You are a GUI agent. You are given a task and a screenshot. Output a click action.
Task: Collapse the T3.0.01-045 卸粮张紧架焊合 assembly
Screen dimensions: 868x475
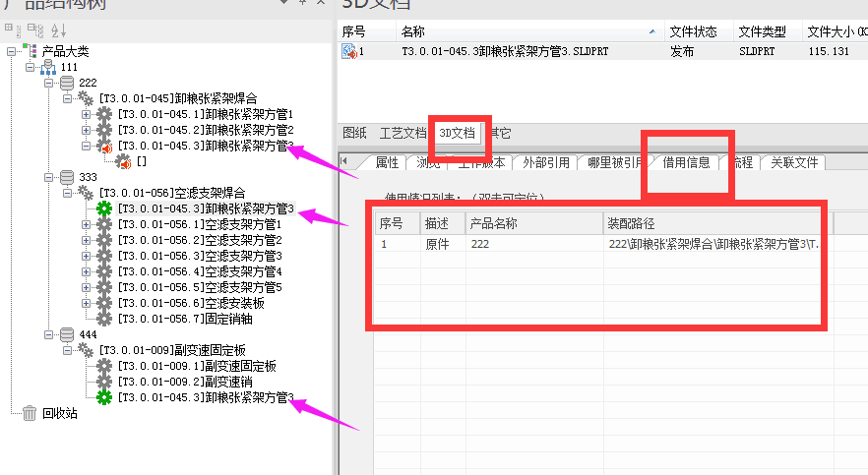point(67,98)
